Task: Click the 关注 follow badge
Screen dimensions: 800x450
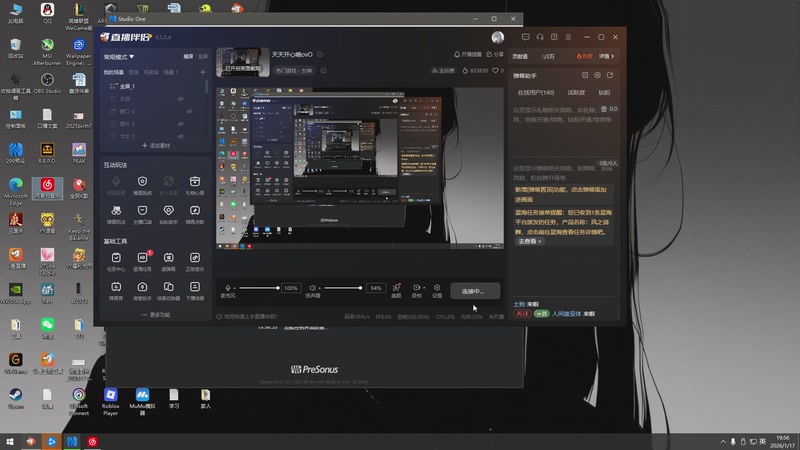Action: click(522, 314)
